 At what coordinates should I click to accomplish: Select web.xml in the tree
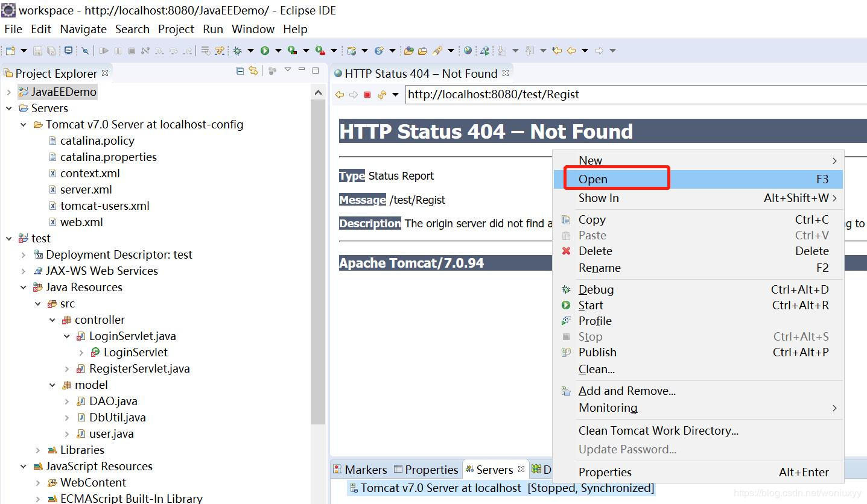pyautogui.click(x=81, y=222)
